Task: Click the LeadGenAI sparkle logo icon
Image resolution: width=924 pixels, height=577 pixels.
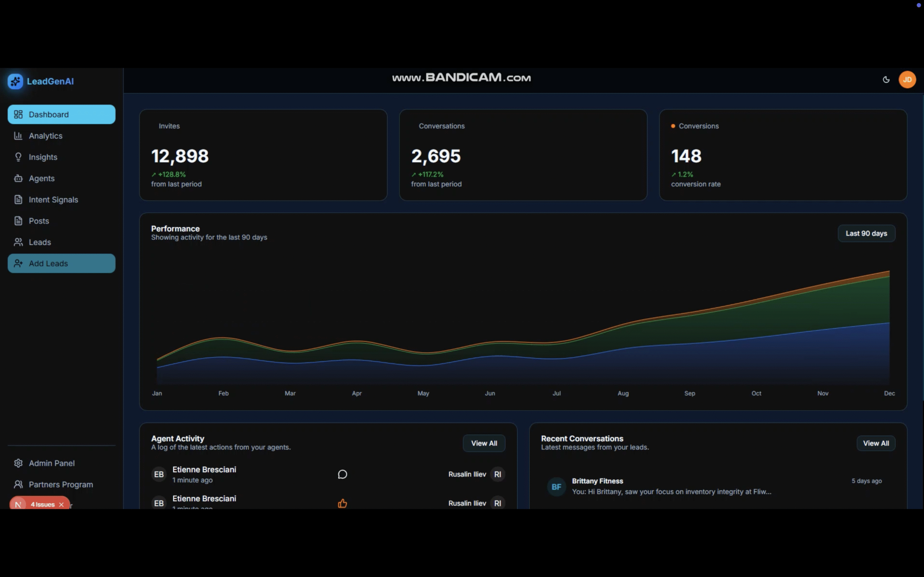Action: point(15,81)
